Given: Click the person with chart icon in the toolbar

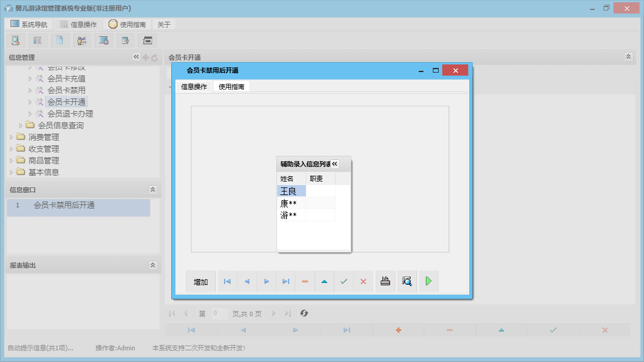Looking at the screenshot, I should point(82,40).
